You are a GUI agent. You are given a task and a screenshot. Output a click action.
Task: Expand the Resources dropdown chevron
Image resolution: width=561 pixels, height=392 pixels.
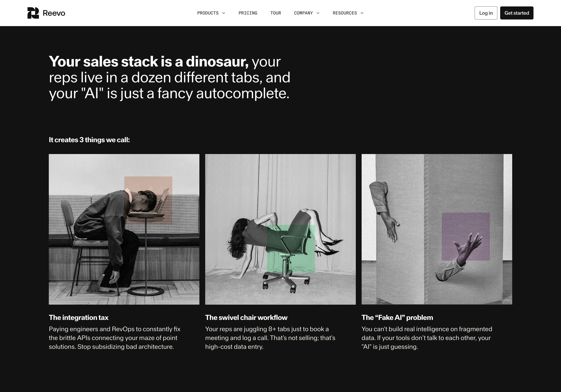pos(362,13)
